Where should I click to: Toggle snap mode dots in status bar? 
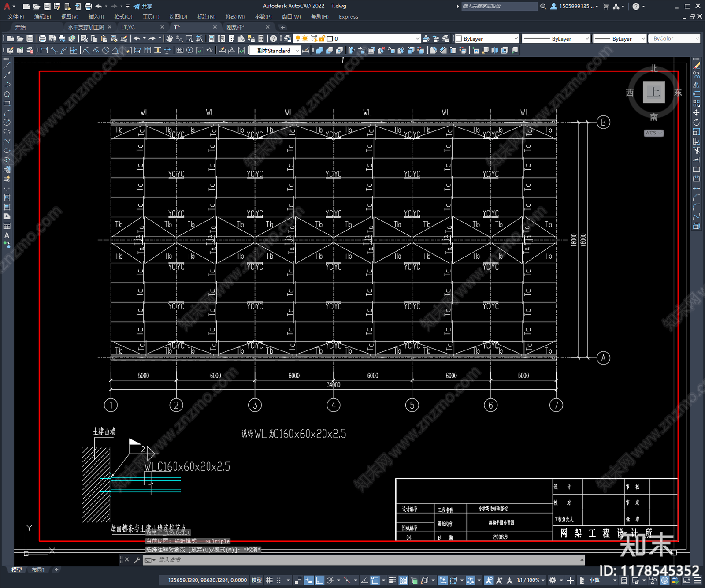coord(280,580)
